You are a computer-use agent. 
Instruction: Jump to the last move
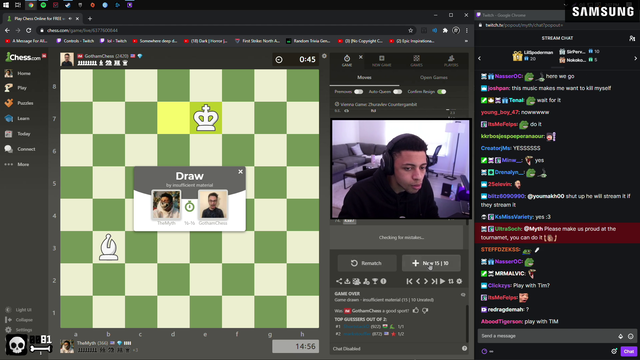coord(434,281)
